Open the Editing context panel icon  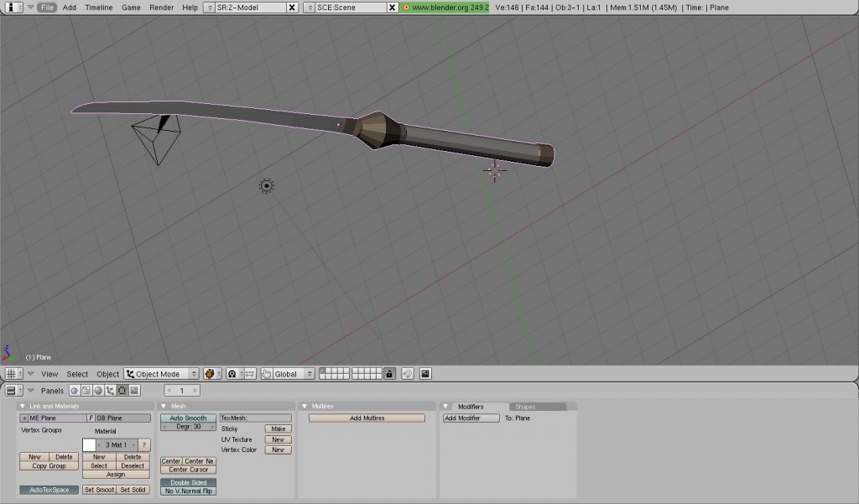pyautogui.click(x=122, y=391)
